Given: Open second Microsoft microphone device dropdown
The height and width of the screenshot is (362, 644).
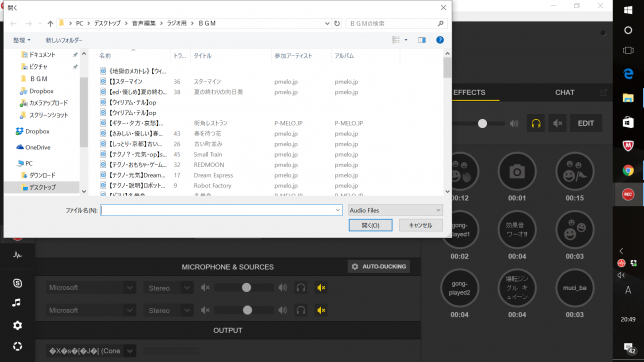Looking at the screenshot, I should click(90, 310).
